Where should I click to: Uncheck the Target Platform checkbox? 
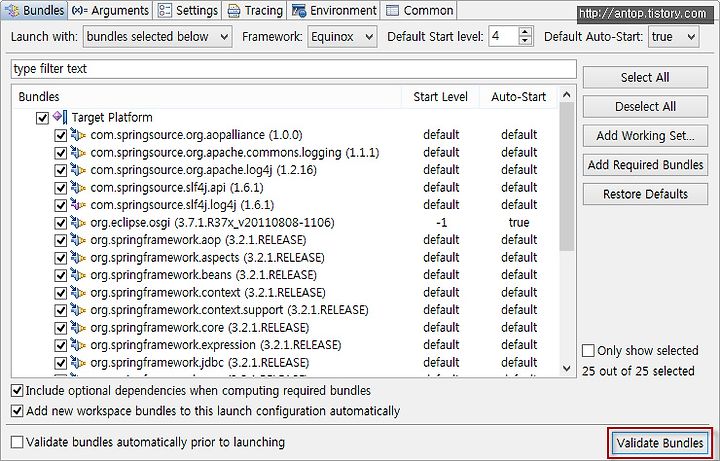42,118
